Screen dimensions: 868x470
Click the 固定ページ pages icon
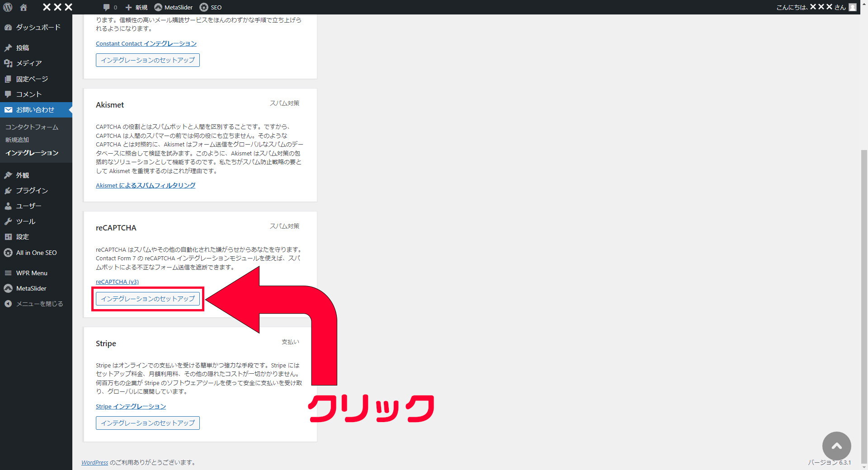point(8,79)
